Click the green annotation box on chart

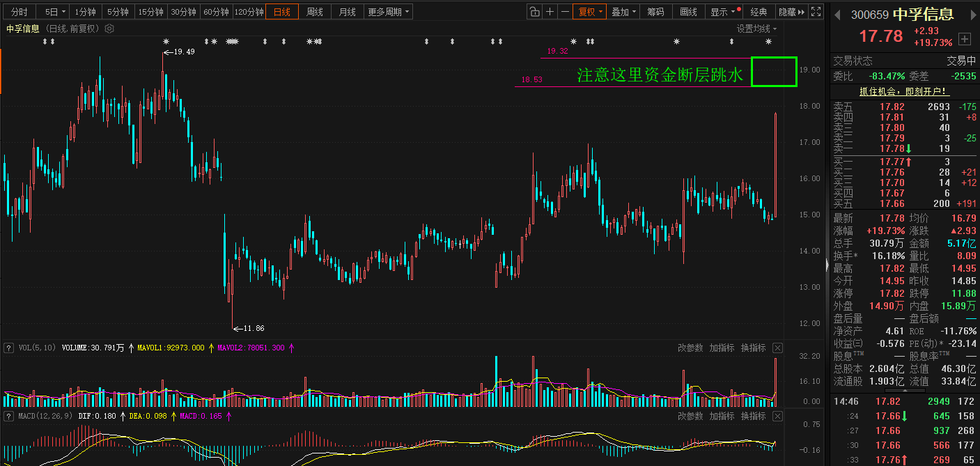pos(773,72)
